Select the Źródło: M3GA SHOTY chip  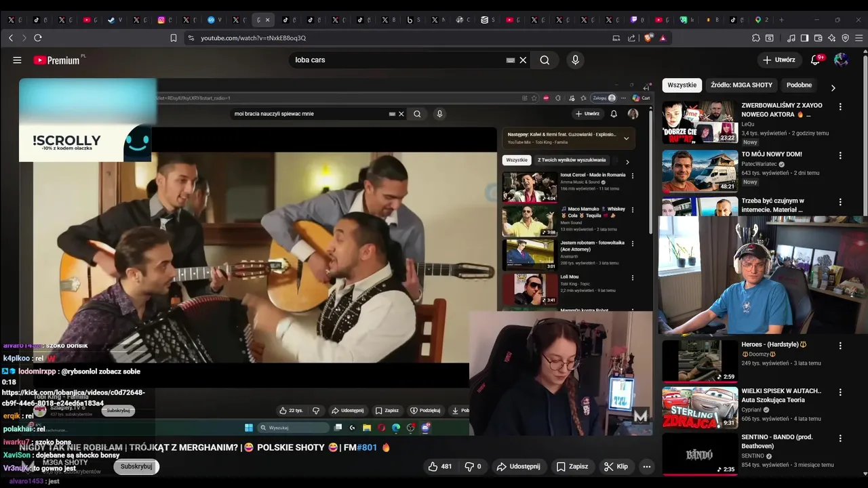click(x=741, y=85)
